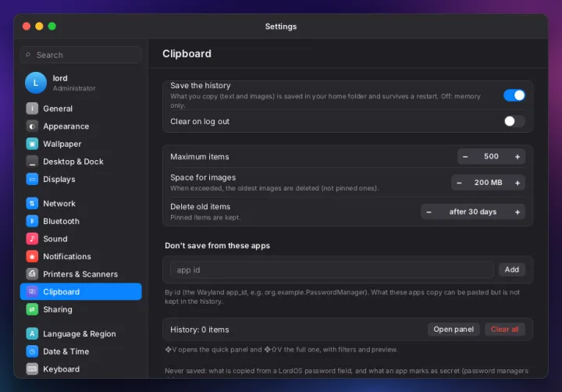Screen dimensions: 562x392
Task: Go to Appearance settings label
Action: pos(66,127)
